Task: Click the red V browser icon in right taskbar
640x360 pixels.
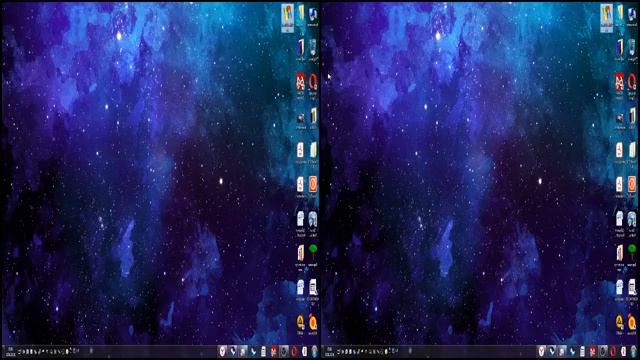Action: click(541, 351)
